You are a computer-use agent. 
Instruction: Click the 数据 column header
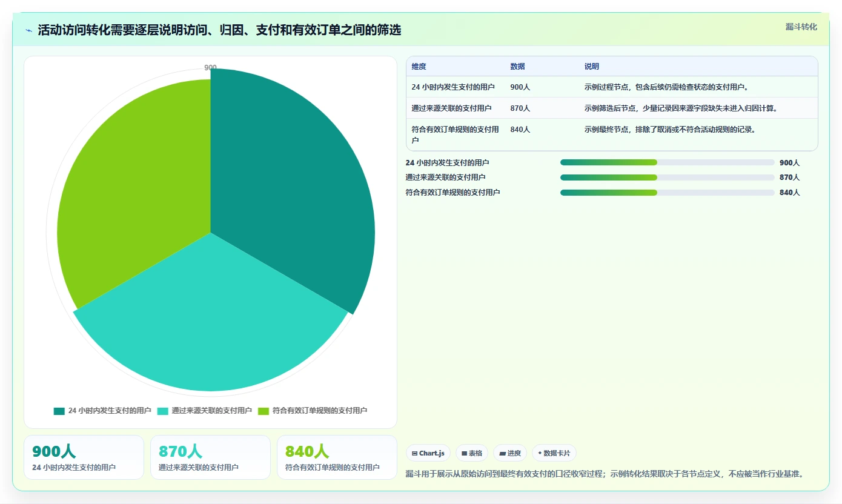tap(517, 67)
